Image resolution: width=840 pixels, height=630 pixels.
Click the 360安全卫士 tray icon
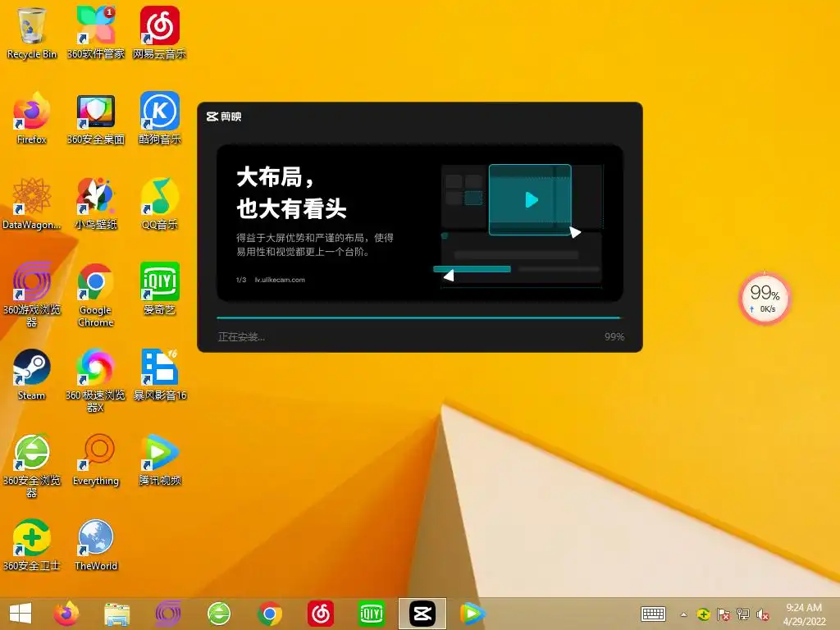pyautogui.click(x=703, y=614)
